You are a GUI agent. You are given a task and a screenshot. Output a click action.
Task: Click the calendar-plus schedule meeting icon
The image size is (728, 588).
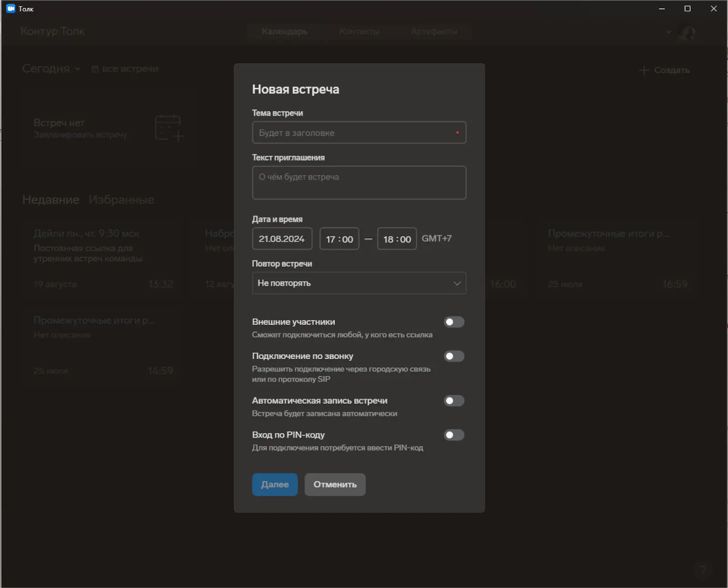[x=169, y=128]
